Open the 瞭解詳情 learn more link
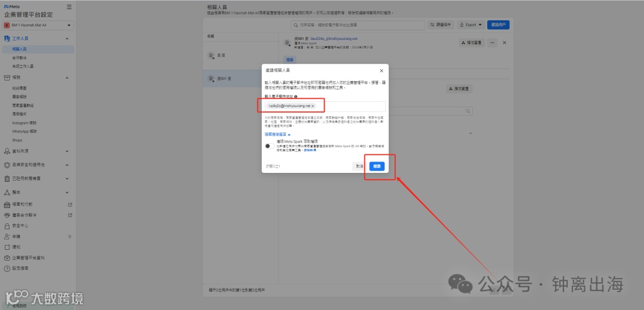 pyautogui.click(x=310, y=151)
